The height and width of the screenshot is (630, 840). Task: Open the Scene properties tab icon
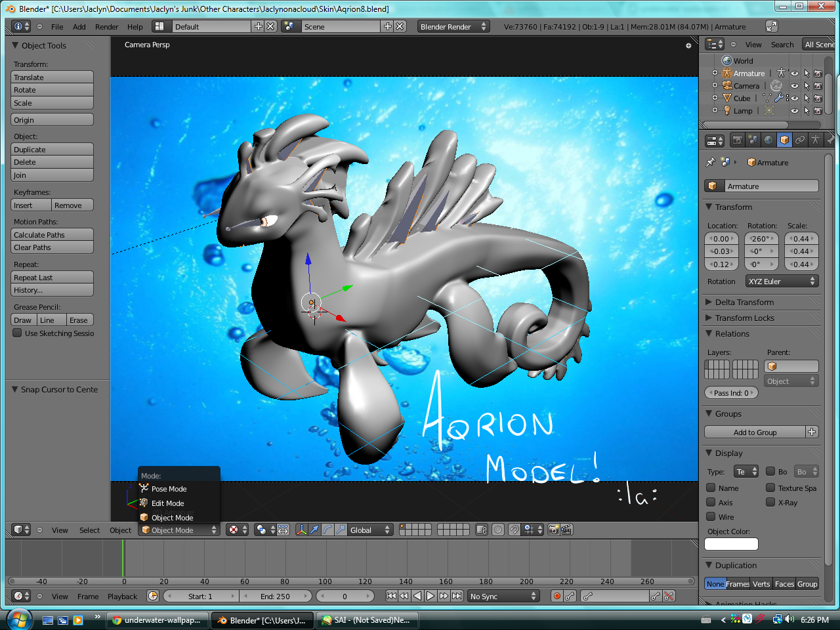click(753, 140)
